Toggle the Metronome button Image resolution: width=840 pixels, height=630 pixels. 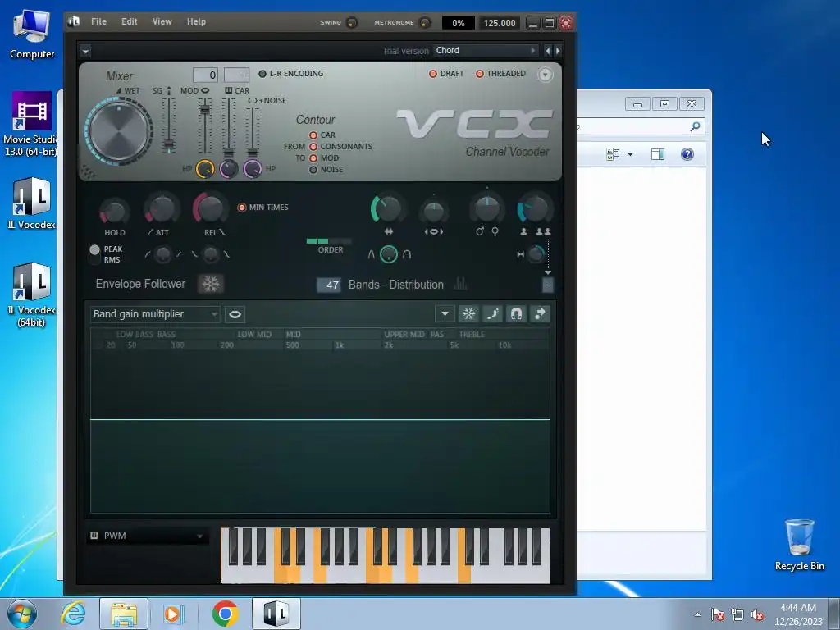tap(425, 22)
